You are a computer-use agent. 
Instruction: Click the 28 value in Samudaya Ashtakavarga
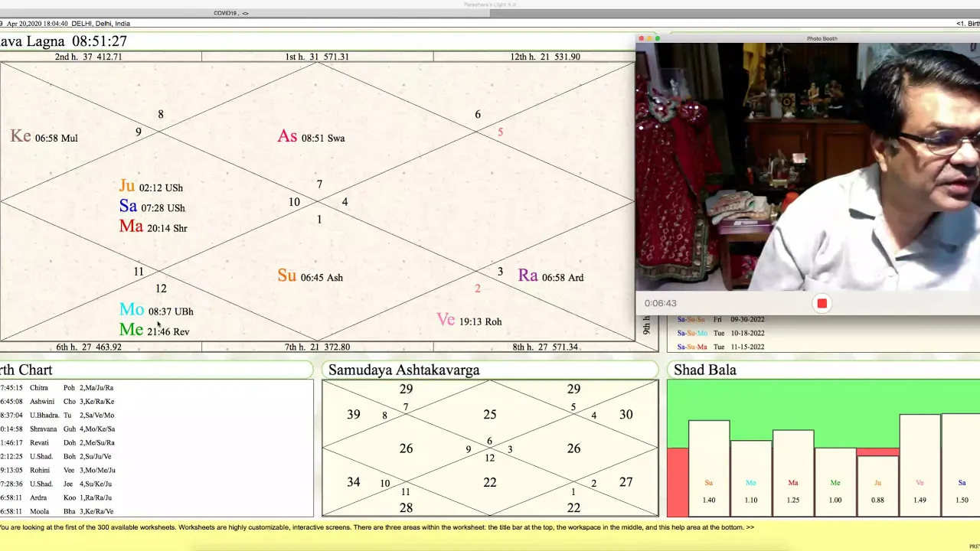(x=406, y=507)
